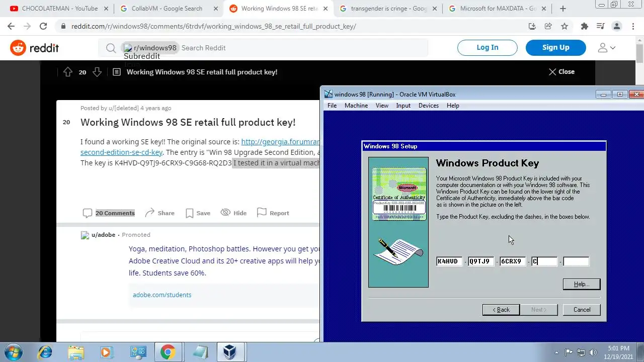Click network icon in system tray

(581, 352)
